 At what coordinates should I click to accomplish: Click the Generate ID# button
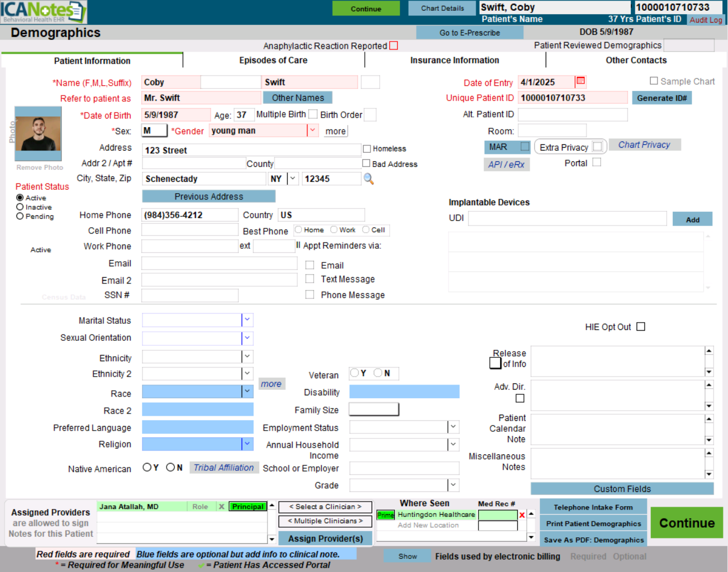tap(662, 98)
